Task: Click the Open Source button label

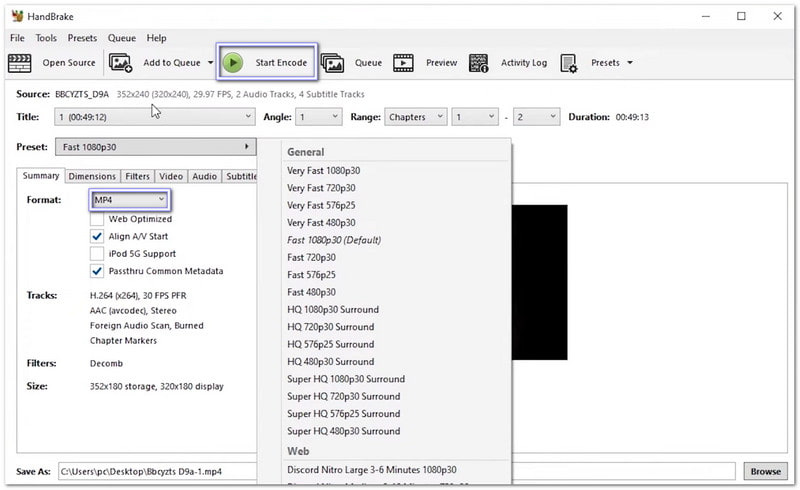Action: (x=69, y=63)
